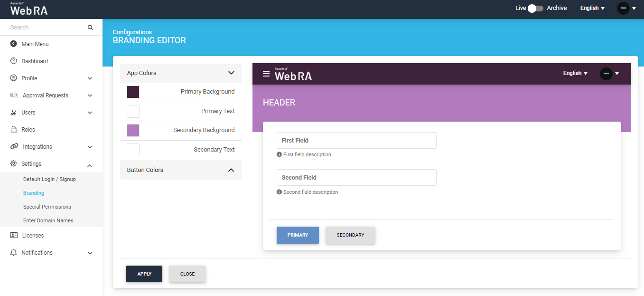Expand the Integrations menu
644x296 pixels.
point(90,147)
